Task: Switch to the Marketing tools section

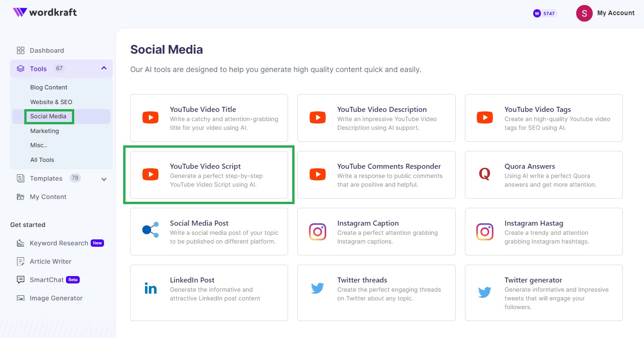Action: (44, 131)
